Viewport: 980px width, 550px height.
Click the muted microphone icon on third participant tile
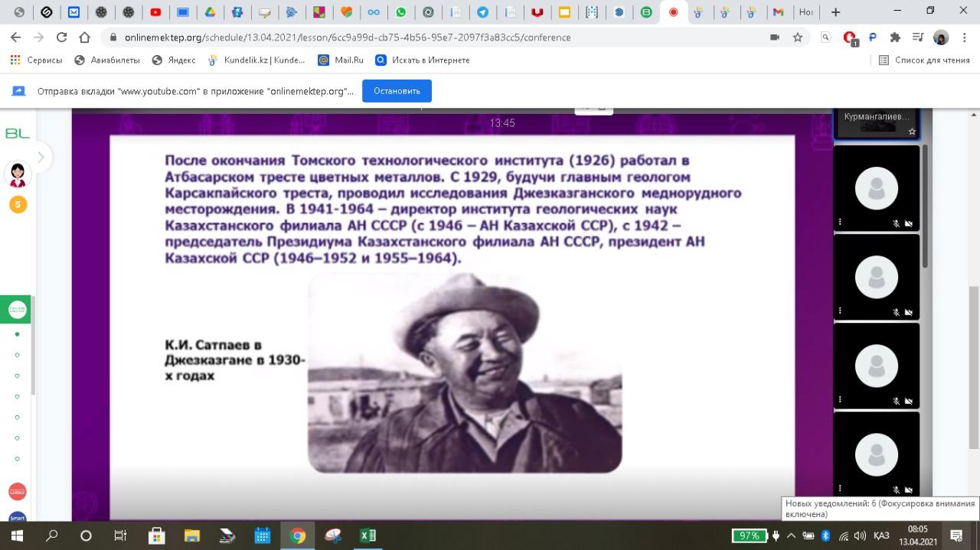[x=896, y=400]
